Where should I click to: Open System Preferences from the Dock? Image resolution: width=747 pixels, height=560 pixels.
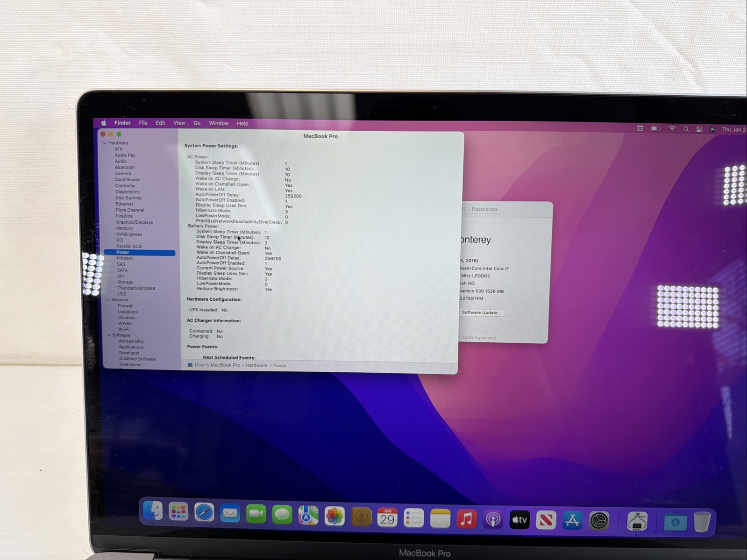click(599, 520)
